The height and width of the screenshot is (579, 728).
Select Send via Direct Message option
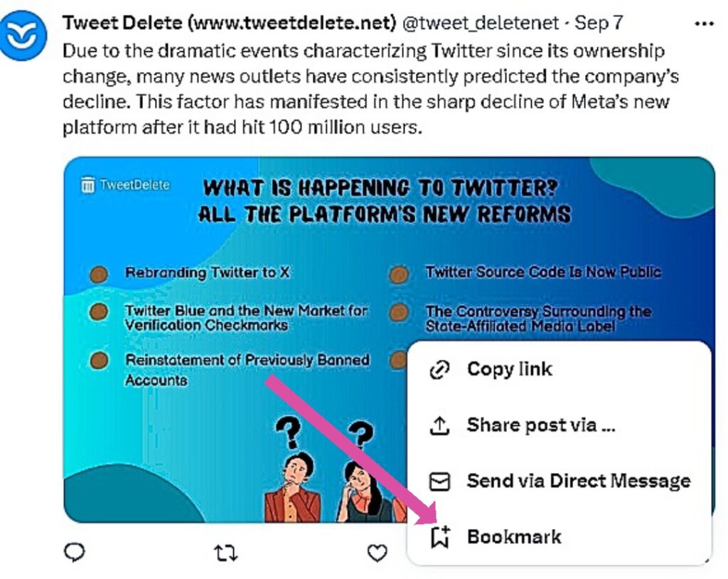tap(578, 481)
